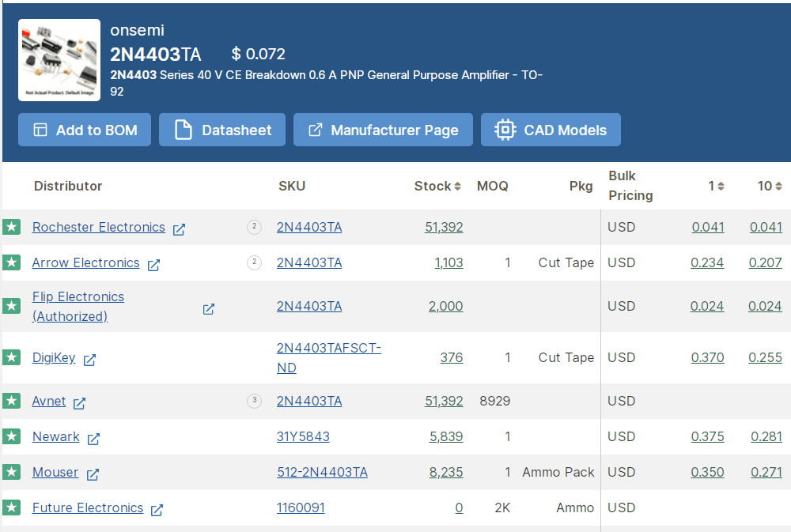Open external link icon next to Avnet
The image size is (791, 532).
[80, 403]
